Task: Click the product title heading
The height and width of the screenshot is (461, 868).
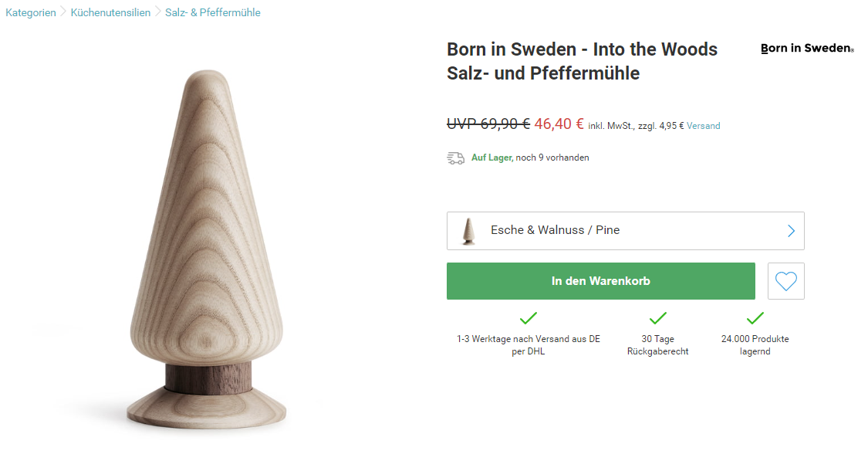Action: [x=582, y=61]
